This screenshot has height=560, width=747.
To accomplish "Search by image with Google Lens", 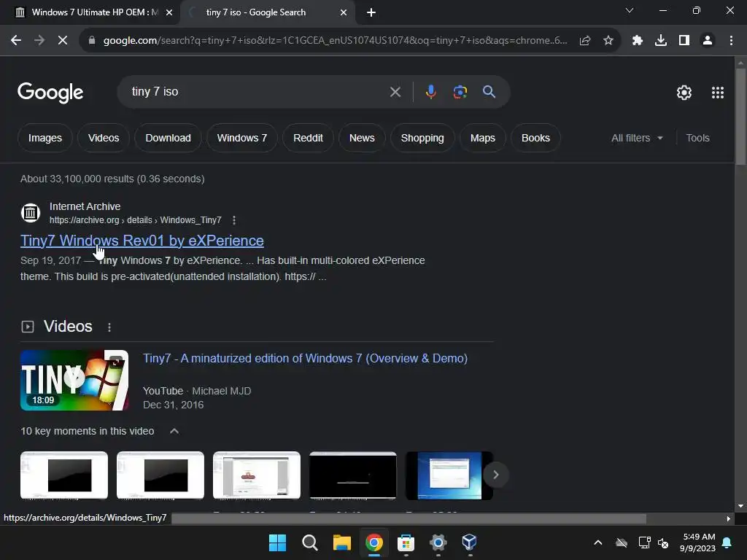I will pyautogui.click(x=460, y=92).
